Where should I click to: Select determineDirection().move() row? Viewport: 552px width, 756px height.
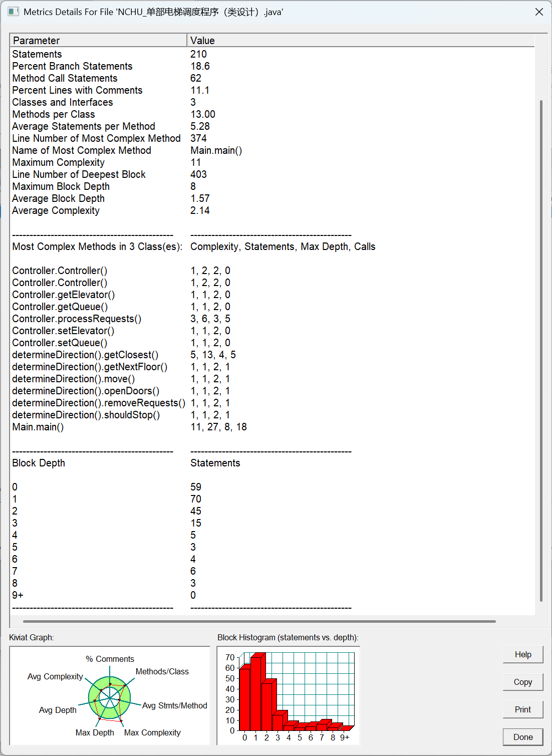click(x=272, y=379)
